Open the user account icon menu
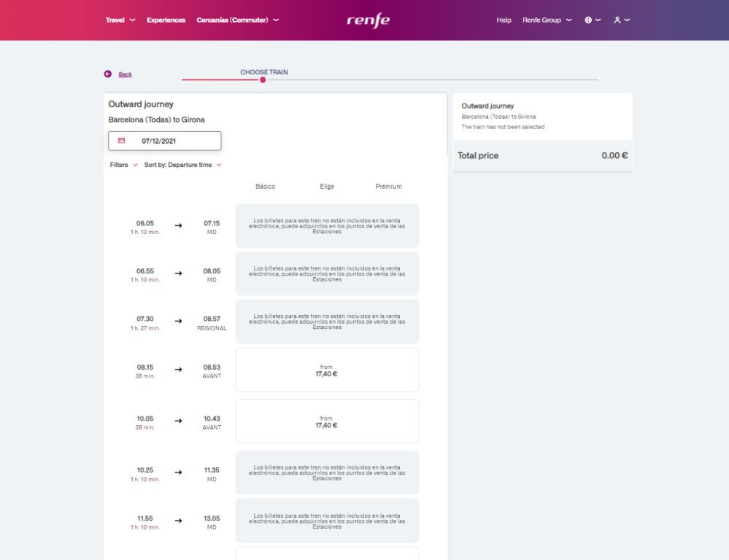729x560 pixels. pos(622,20)
